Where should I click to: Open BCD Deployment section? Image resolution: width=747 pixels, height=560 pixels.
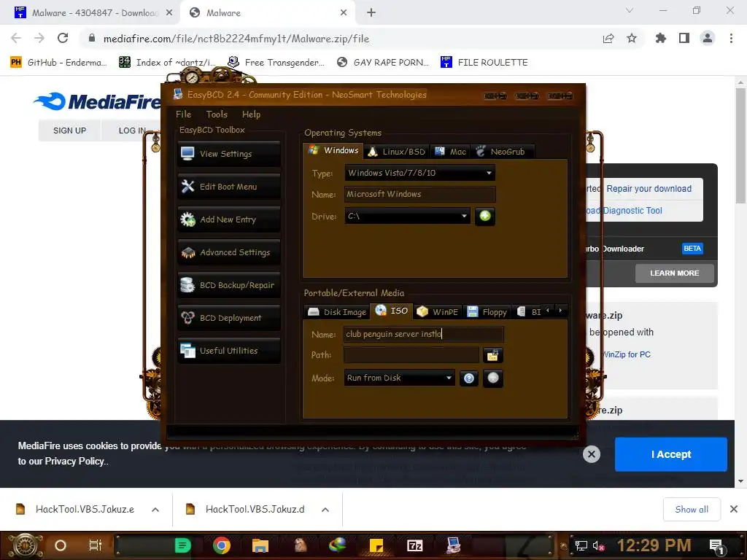tap(229, 318)
